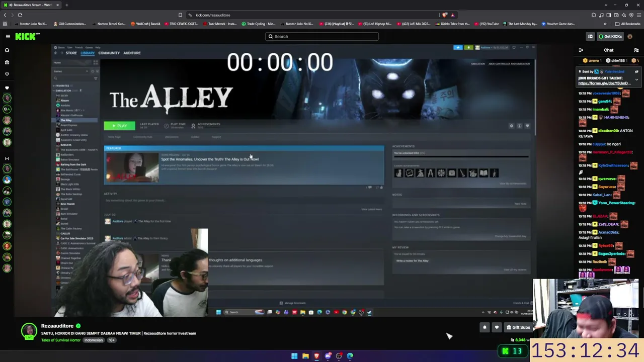Viewport: 644px width, 362px height.
Task: Open Microsoft Edge from the taskbar
Action: (350, 356)
